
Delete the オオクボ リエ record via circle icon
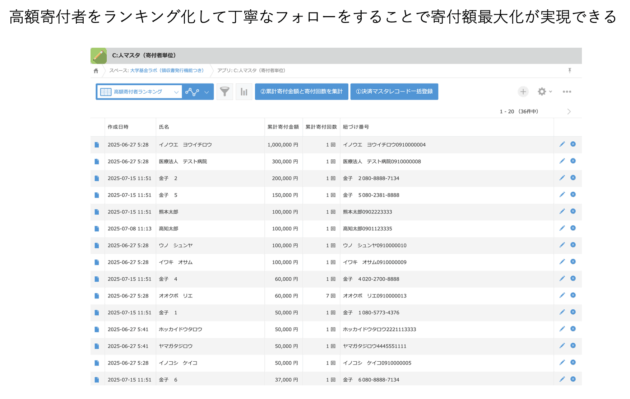click(573, 295)
